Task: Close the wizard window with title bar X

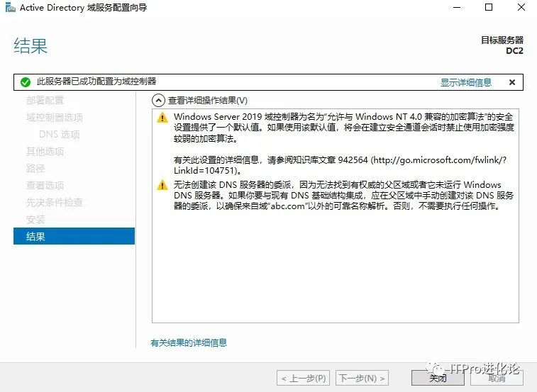Action: point(521,7)
